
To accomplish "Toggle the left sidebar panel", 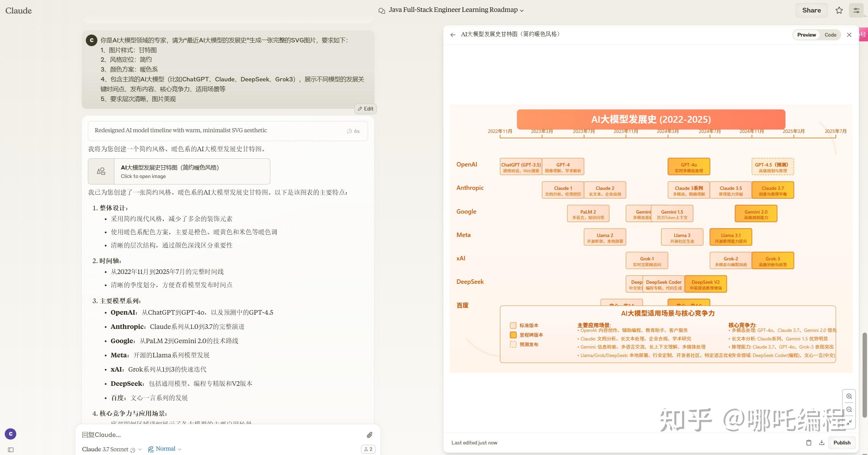I will point(11,450).
